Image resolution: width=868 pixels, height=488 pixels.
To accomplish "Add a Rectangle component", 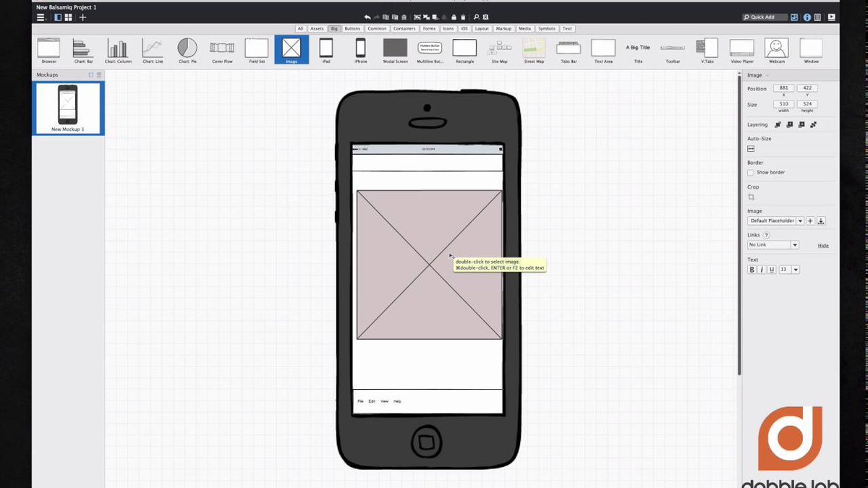I will click(x=465, y=51).
